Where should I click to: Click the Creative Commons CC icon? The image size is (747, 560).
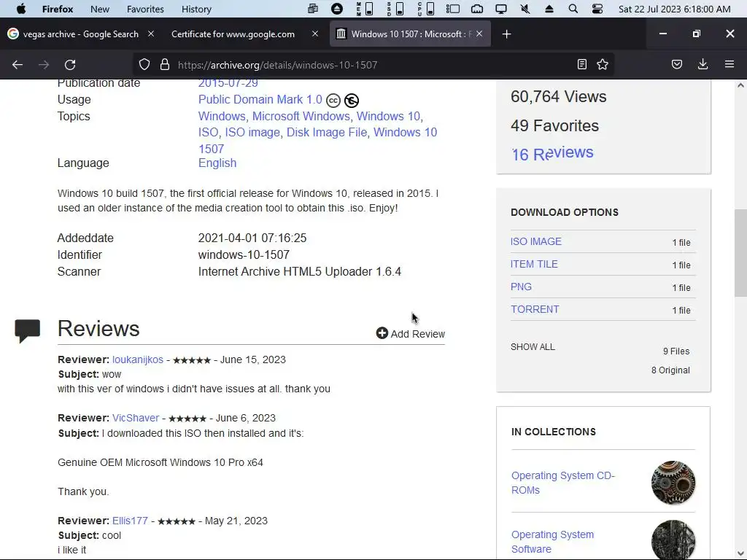pos(333,101)
